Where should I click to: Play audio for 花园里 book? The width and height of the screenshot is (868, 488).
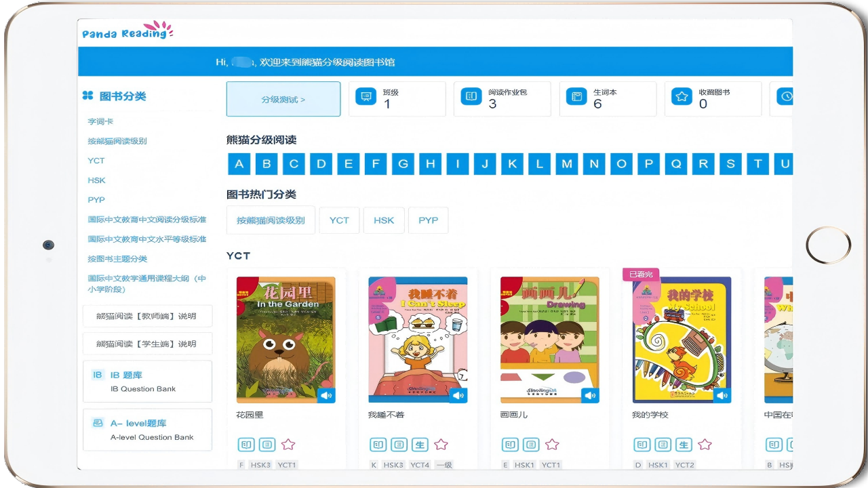coord(326,395)
